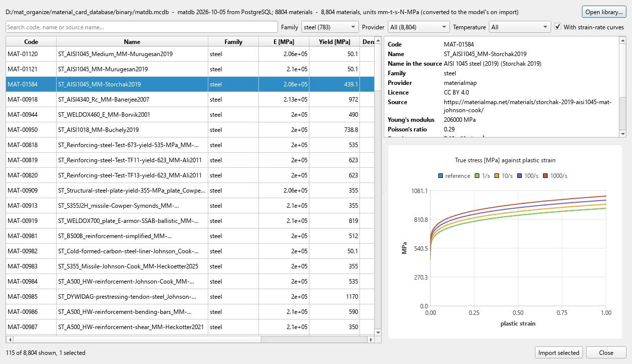Screen dimensions: 632x364
Task: Select material MAT-00944 in the table
Action: click(x=190, y=115)
